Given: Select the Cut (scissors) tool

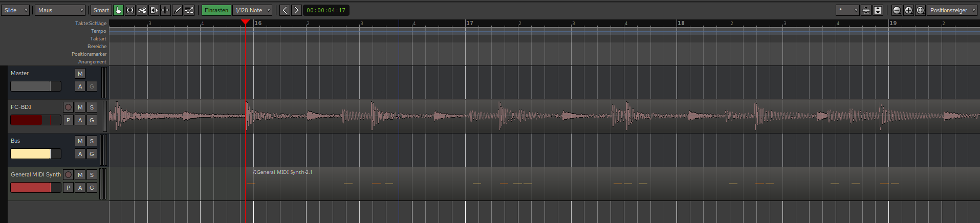Looking at the screenshot, I should point(142,10).
